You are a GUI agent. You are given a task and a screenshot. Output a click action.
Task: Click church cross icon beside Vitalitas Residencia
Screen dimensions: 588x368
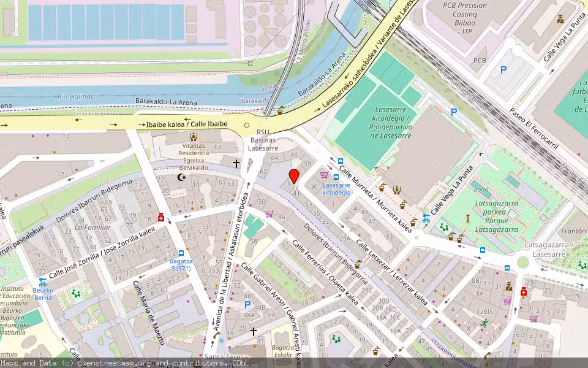click(x=236, y=163)
